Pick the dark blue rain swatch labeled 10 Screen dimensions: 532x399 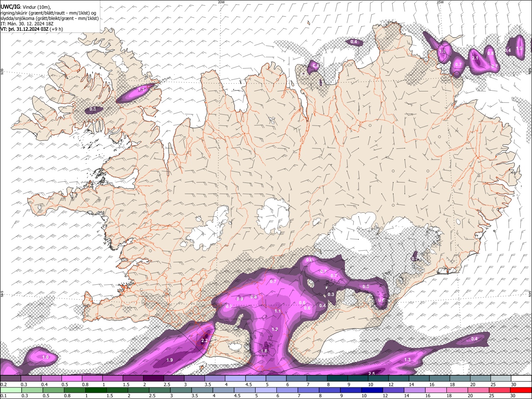click(x=372, y=390)
